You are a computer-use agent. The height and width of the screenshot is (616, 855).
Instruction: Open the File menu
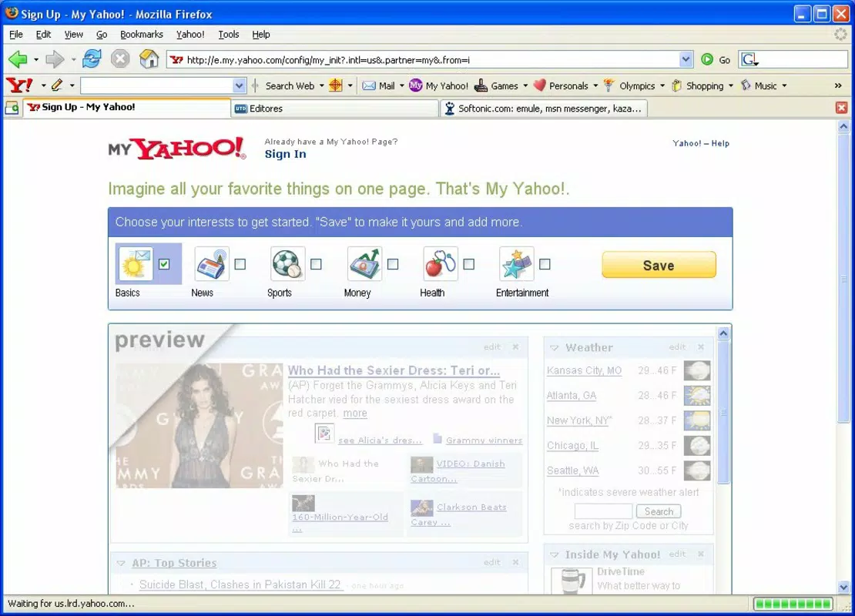point(16,35)
